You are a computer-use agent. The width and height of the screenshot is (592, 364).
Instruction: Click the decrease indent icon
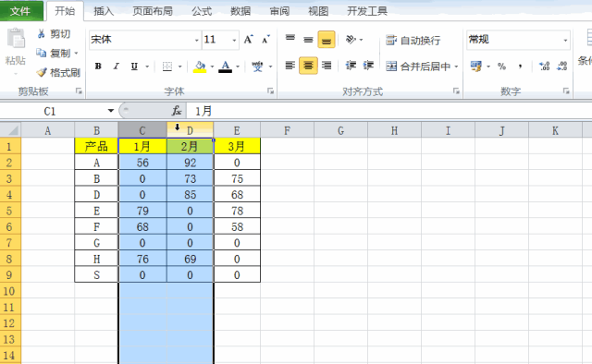coord(351,66)
